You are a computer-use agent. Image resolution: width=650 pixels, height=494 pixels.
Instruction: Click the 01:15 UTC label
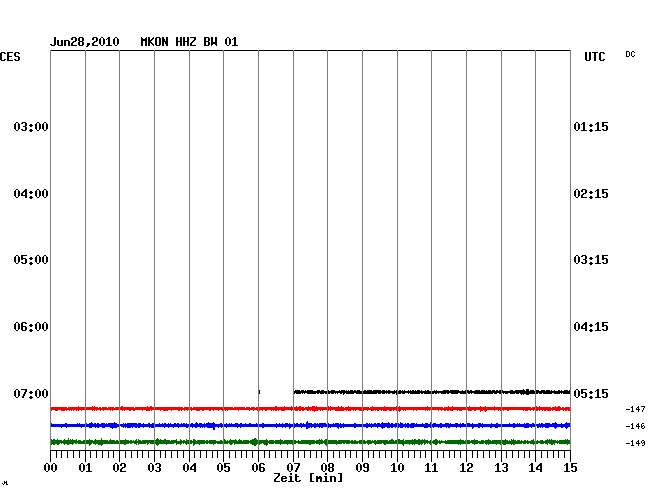point(591,126)
